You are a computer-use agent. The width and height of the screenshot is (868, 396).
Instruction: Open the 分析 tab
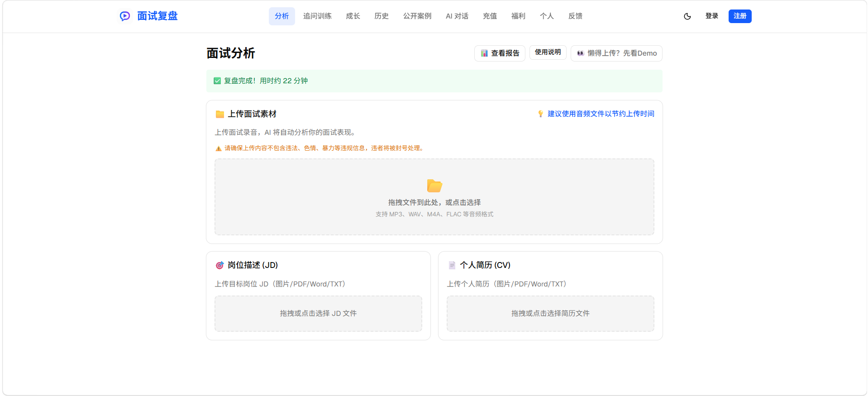(x=281, y=16)
